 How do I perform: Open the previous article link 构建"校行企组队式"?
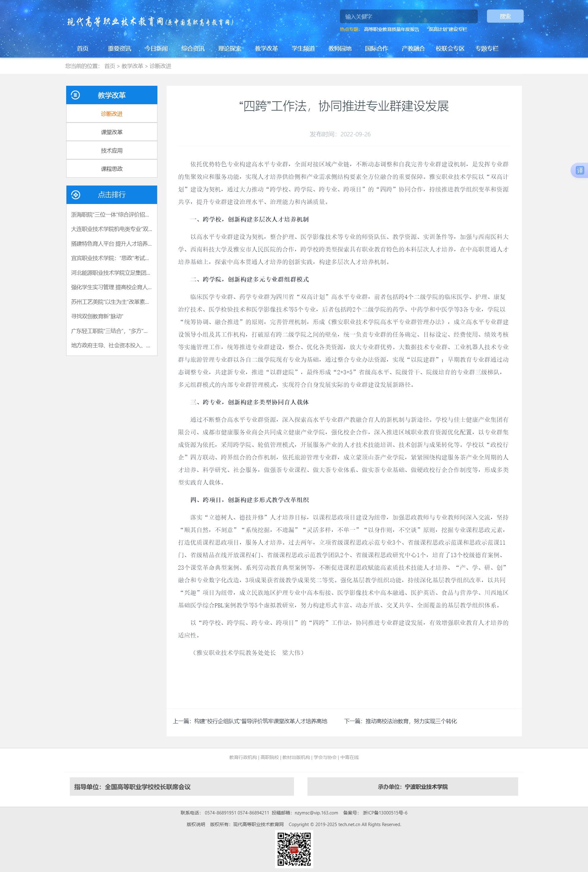(260, 721)
